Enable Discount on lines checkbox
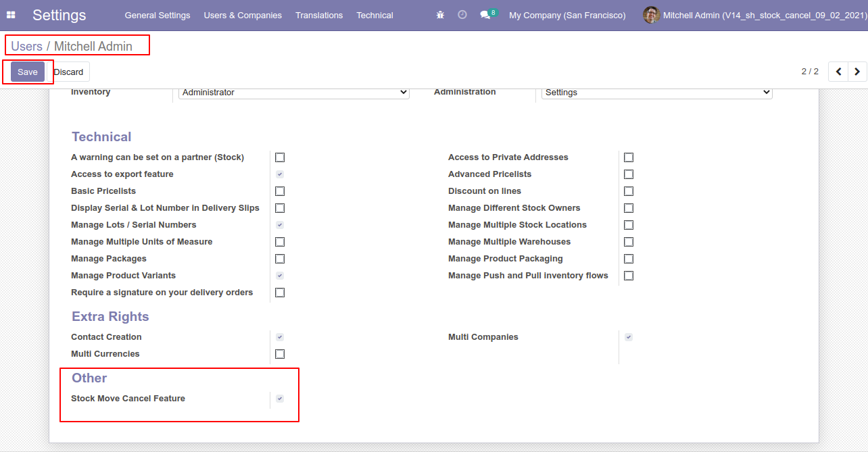 point(629,191)
